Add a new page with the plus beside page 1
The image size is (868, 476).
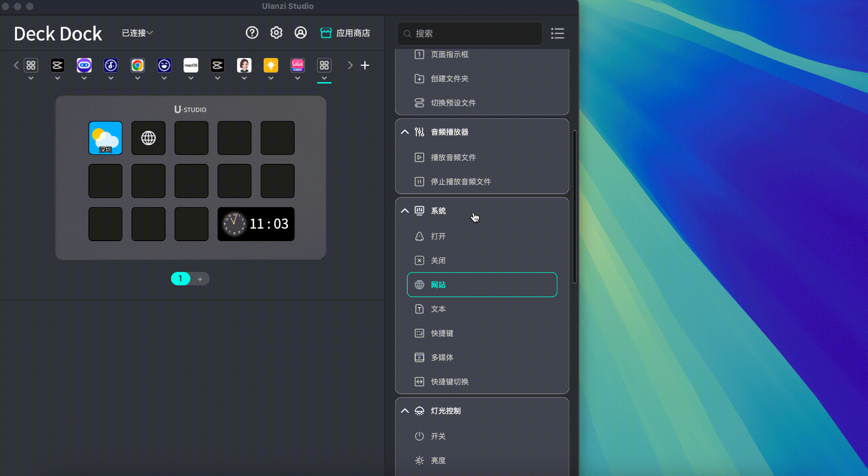[200, 279]
